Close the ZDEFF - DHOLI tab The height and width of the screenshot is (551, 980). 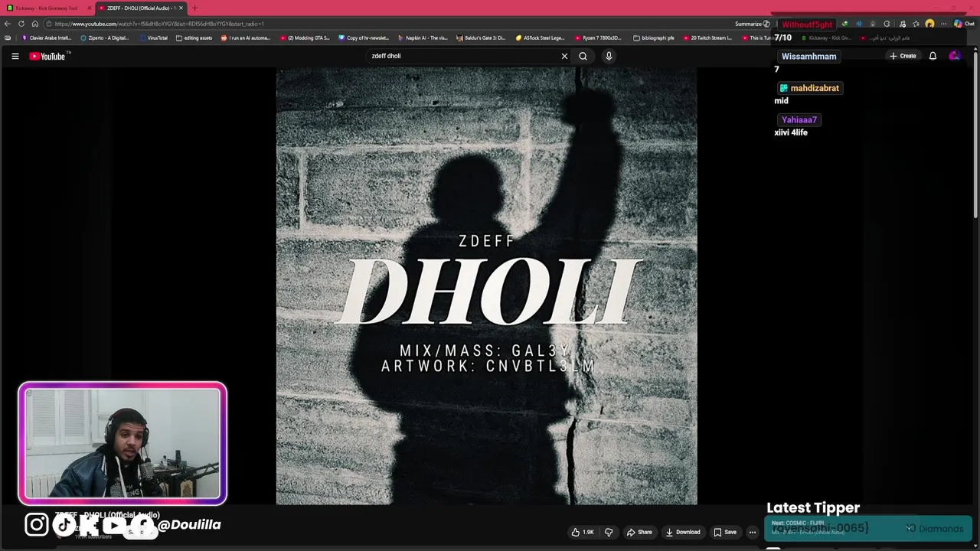(x=181, y=8)
